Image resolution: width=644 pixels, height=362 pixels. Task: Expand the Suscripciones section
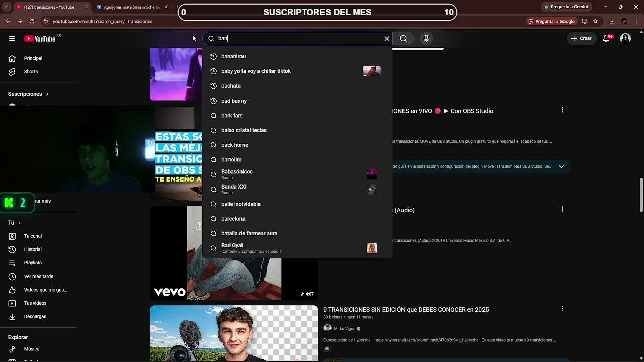pos(29,94)
